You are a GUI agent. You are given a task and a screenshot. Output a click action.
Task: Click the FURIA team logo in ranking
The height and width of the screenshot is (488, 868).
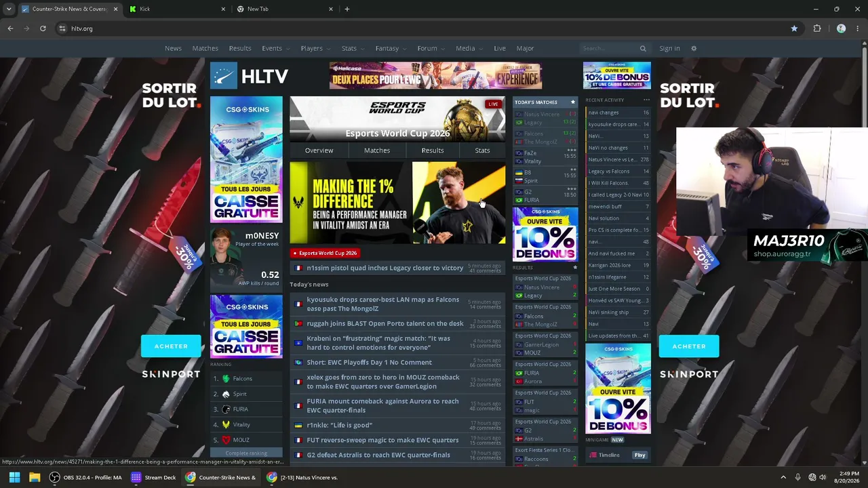coord(226,409)
